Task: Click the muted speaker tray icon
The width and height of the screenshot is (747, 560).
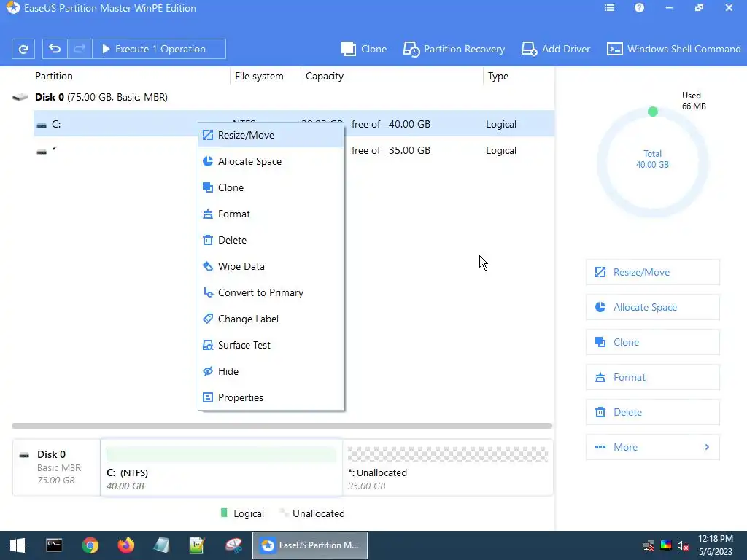Action: click(x=683, y=545)
